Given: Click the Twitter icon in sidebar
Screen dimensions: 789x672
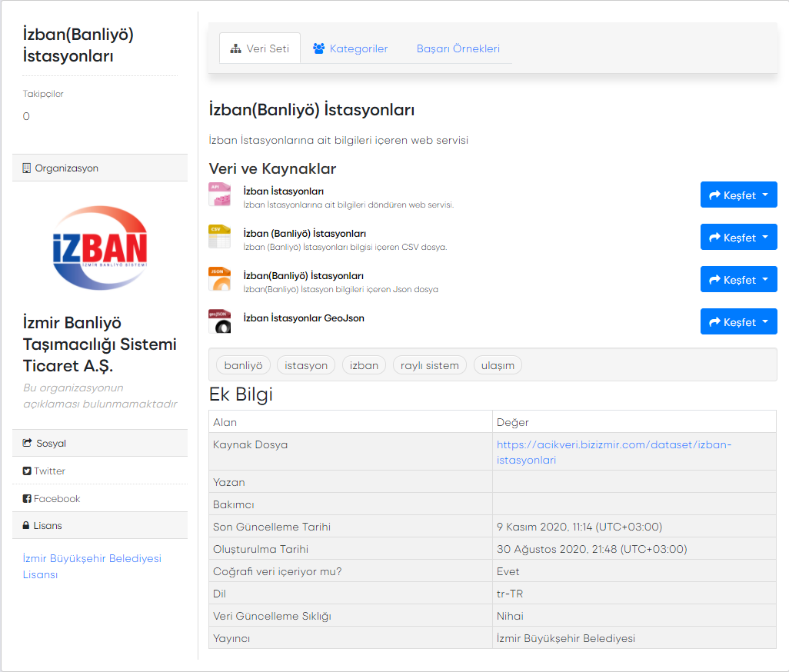Looking at the screenshot, I should pos(27,471).
